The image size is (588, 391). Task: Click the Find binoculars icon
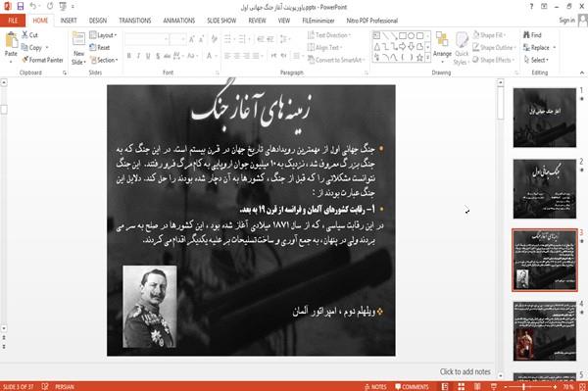(x=527, y=35)
